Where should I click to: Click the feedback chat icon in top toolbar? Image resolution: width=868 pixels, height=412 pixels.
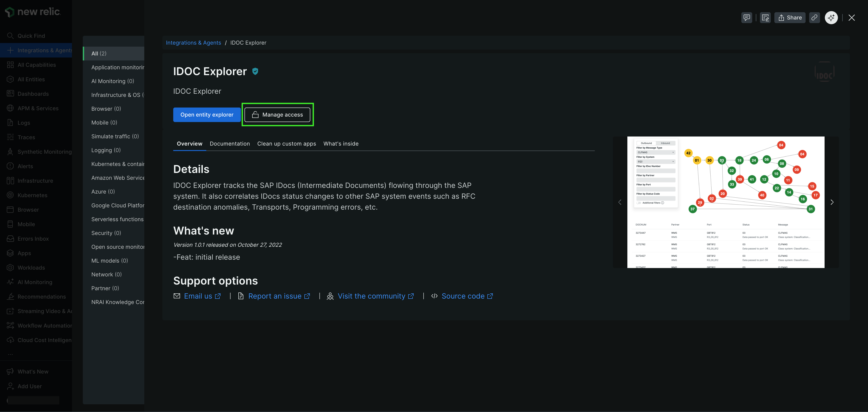(746, 17)
